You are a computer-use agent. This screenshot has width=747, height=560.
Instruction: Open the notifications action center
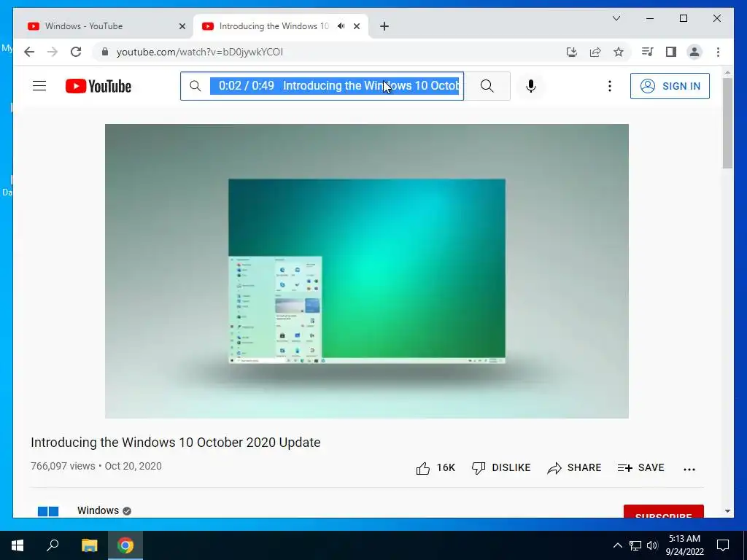click(x=723, y=545)
